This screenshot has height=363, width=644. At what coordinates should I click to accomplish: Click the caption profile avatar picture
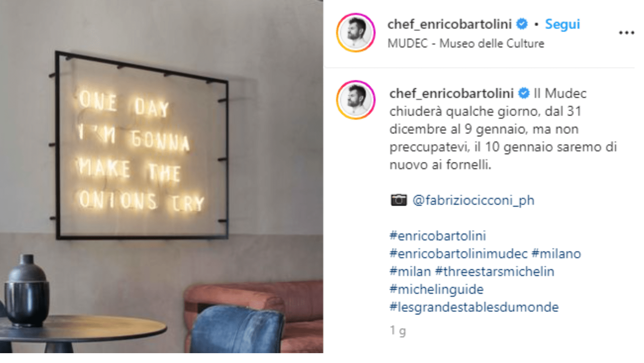pyautogui.click(x=356, y=100)
